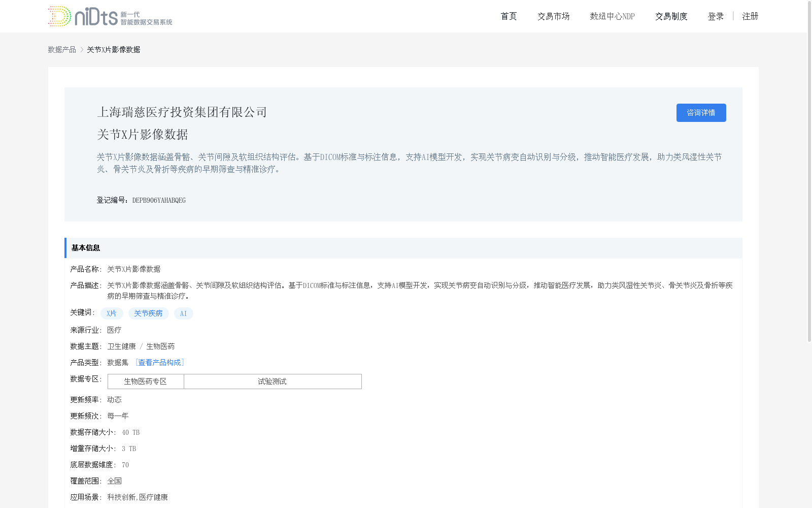Click the 试验测试 table cell
This screenshot has height=508, width=812.
point(273,382)
